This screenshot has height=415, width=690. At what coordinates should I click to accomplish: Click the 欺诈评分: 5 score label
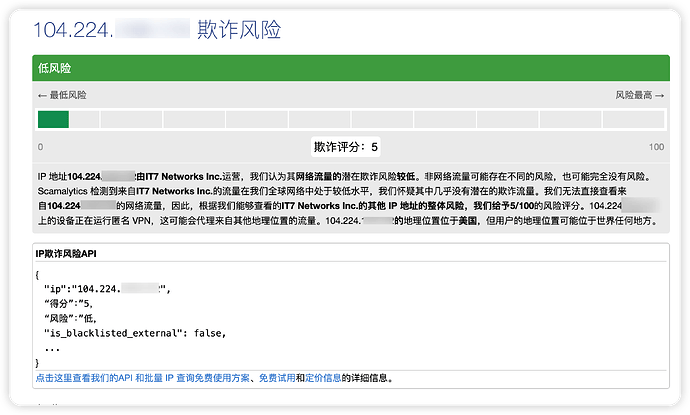point(345,147)
